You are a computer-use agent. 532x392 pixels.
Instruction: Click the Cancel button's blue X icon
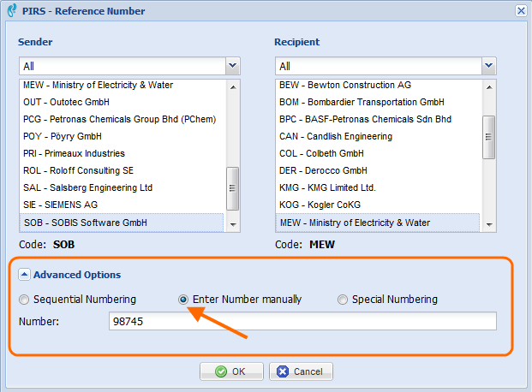[x=283, y=371]
